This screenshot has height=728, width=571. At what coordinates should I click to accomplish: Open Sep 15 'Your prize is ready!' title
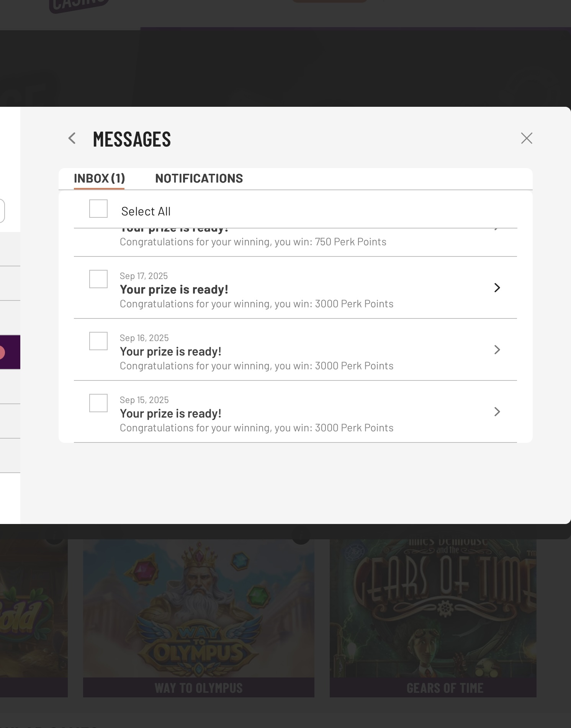pos(170,414)
